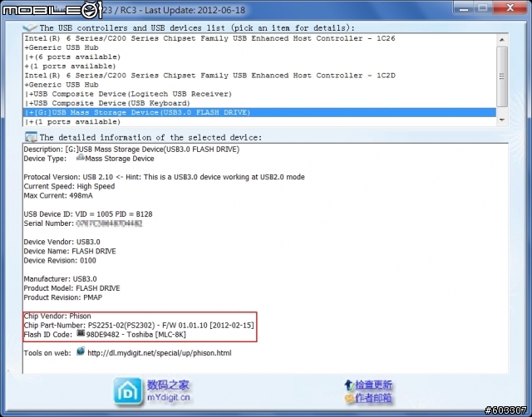532x417 pixels.
Task: Click the Chip Part-Number PS2251-02 line
Action: coord(139,325)
